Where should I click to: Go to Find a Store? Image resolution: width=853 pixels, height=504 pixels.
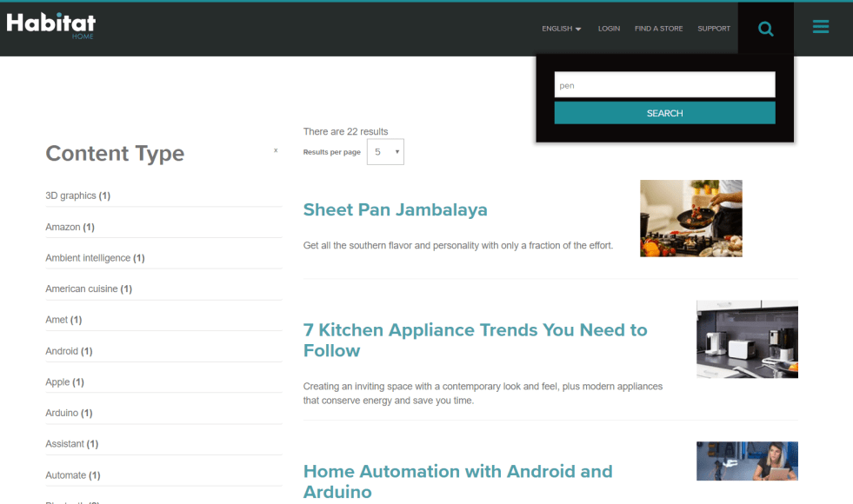point(658,29)
